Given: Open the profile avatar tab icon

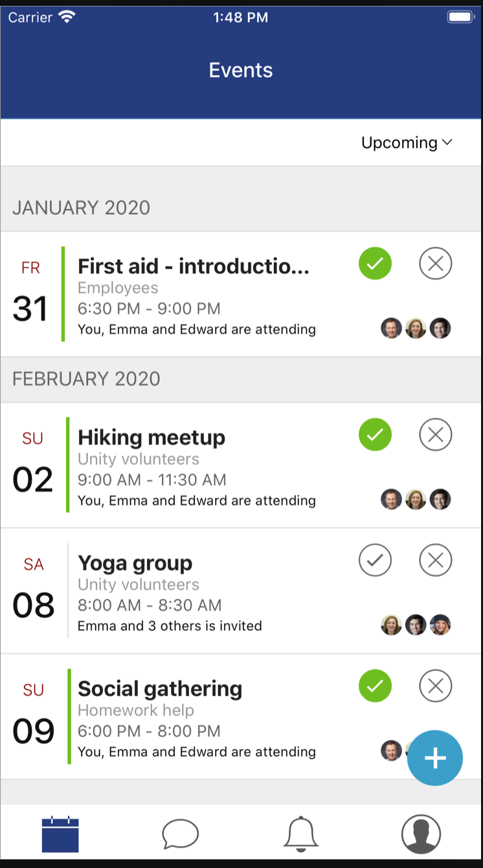Looking at the screenshot, I should pos(421,834).
